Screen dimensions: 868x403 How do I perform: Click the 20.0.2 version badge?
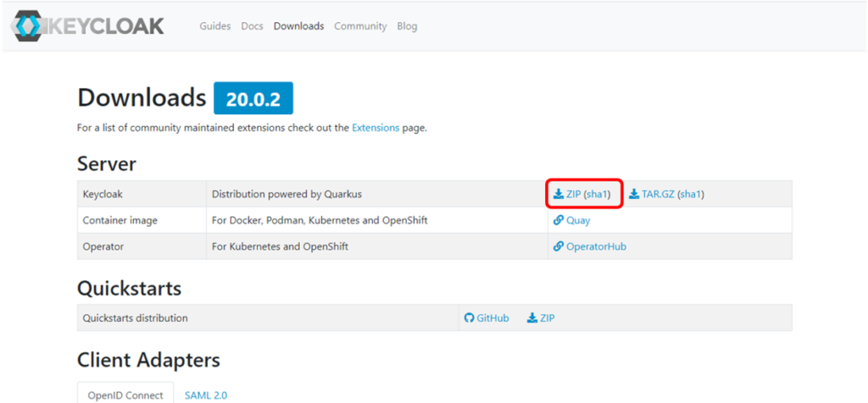[x=253, y=99]
